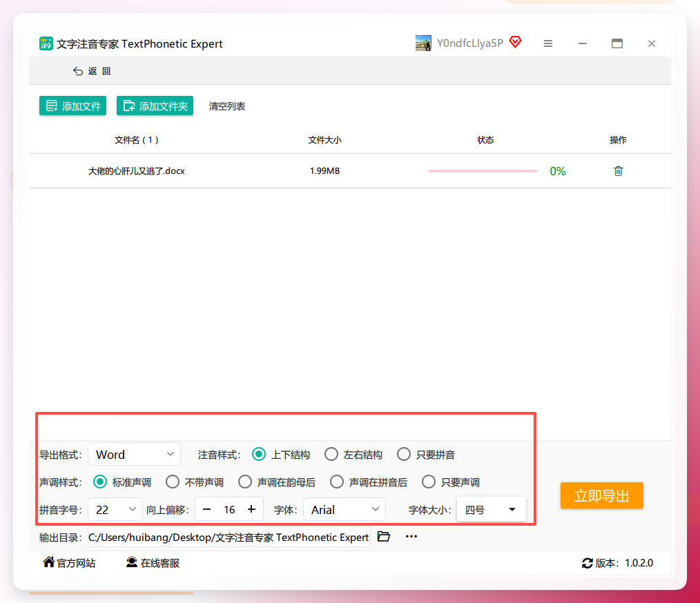Select 只要拼音 annotation style
700x603 pixels.
(426, 455)
